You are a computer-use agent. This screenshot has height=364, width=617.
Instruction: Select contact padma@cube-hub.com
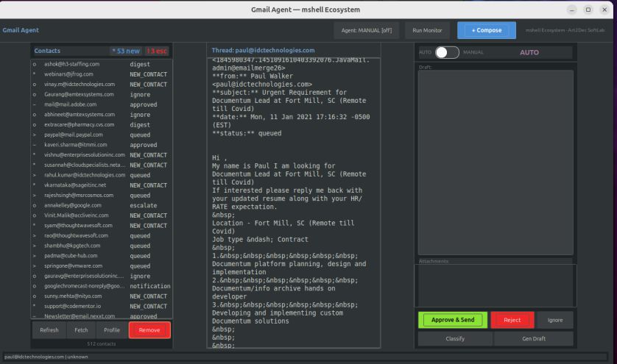click(102, 256)
